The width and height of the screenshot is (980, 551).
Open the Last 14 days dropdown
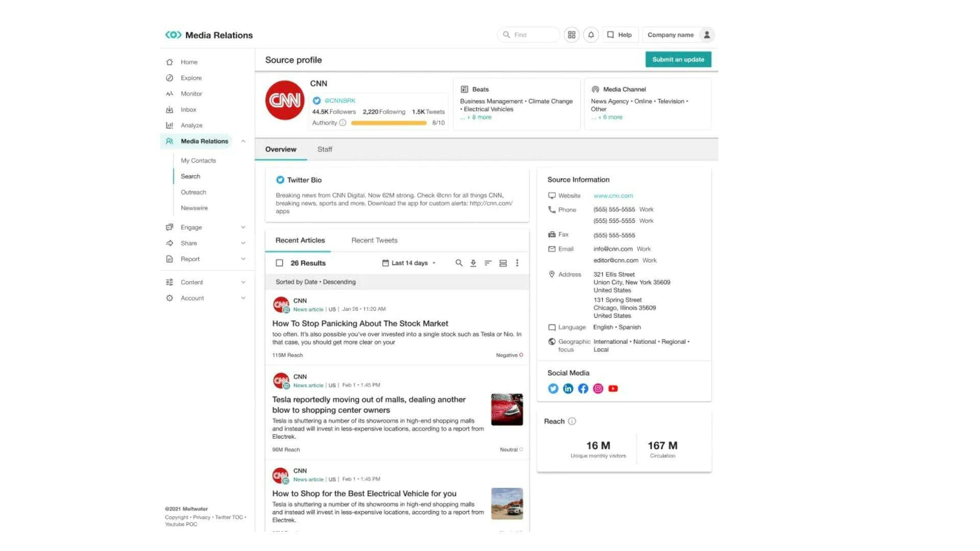pyautogui.click(x=409, y=263)
